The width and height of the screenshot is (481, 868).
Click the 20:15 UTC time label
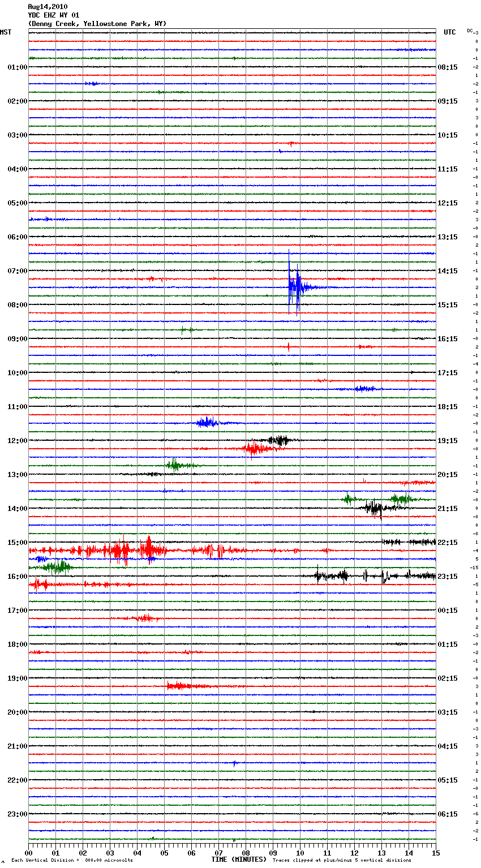pyautogui.click(x=448, y=475)
